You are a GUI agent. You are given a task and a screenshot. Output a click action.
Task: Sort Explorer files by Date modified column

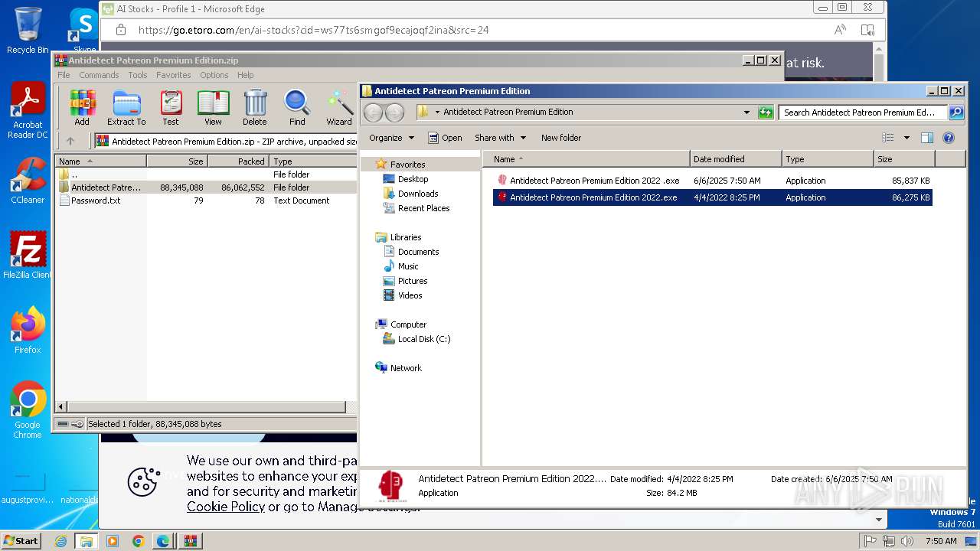tap(736, 159)
